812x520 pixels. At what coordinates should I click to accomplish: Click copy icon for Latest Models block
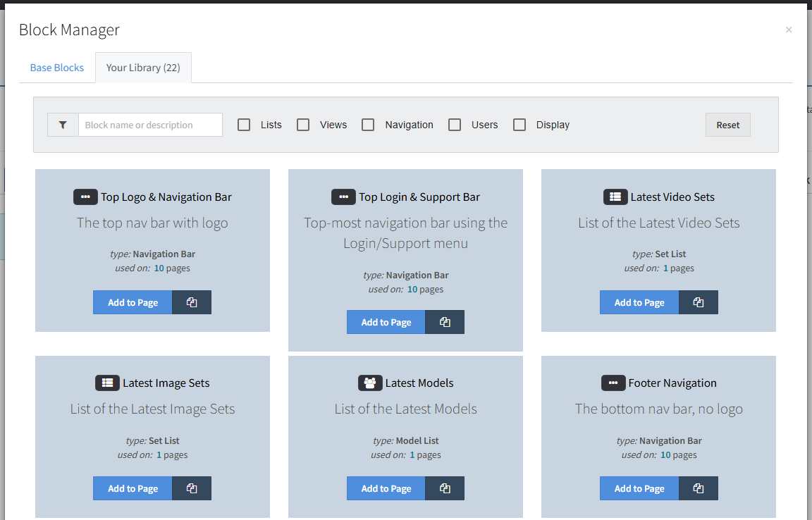445,488
